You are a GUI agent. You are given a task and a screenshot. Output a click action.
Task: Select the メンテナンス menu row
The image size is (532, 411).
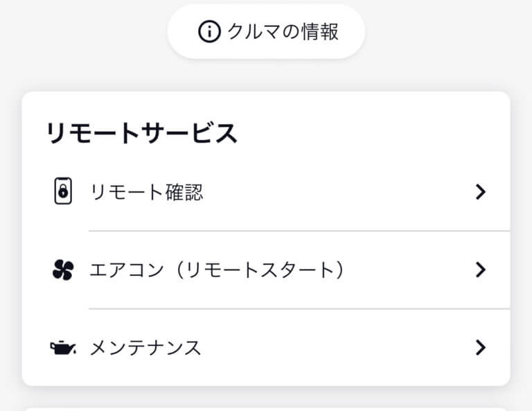[266, 347]
